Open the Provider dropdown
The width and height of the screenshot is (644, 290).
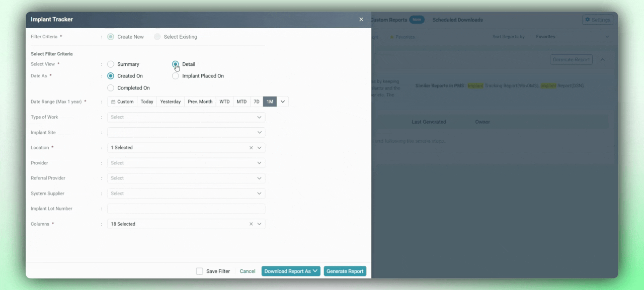click(186, 163)
